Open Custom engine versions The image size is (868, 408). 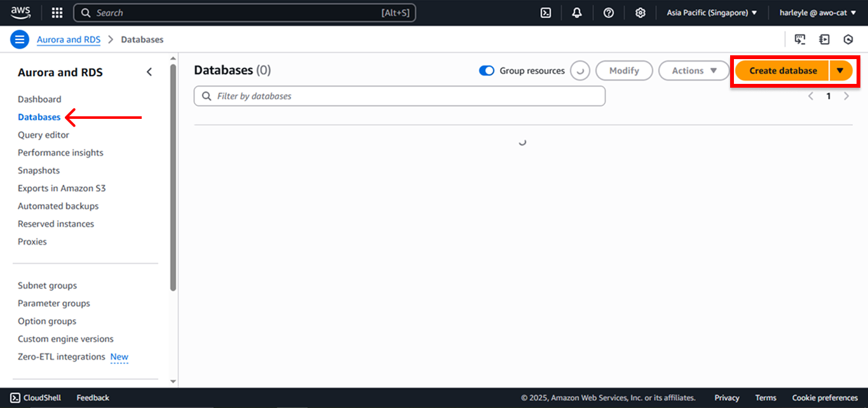[x=65, y=339]
